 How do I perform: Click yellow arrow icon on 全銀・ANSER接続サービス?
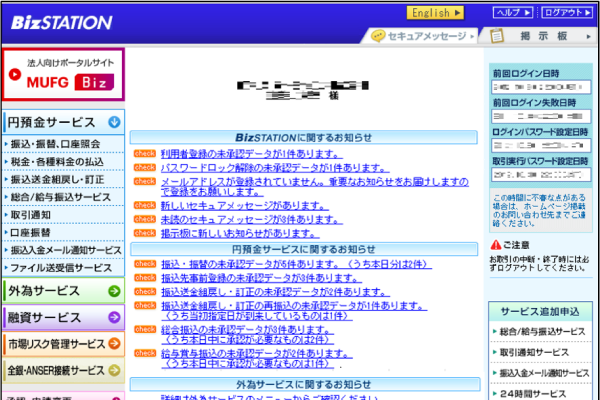coord(115,370)
